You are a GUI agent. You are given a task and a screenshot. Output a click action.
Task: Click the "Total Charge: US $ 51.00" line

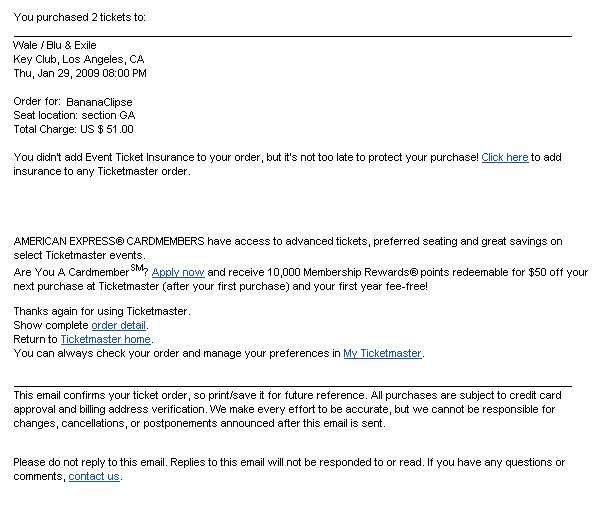click(73, 129)
